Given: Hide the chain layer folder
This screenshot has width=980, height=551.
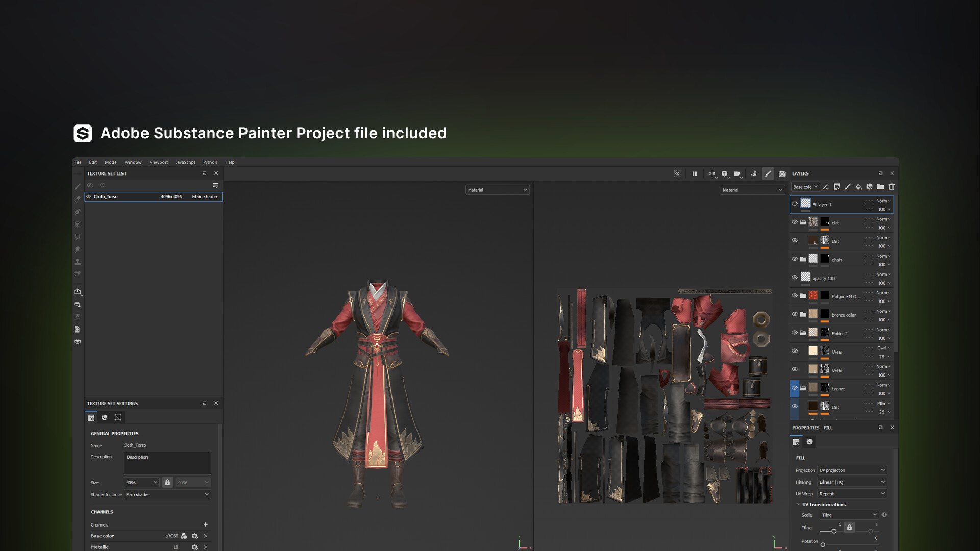Looking at the screenshot, I should (795, 259).
